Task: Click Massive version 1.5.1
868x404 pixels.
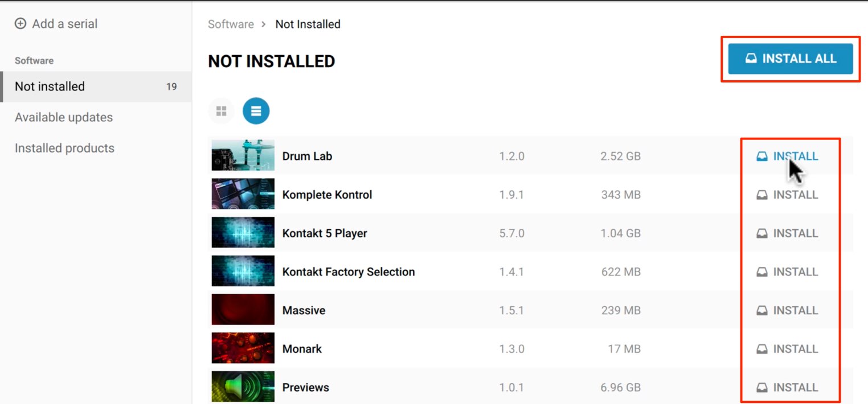Action: (x=511, y=310)
